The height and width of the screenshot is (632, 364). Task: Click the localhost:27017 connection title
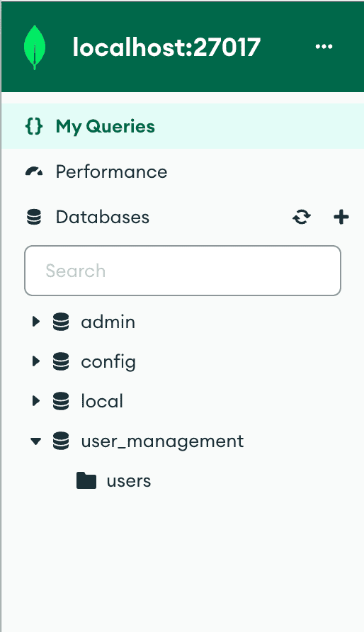click(166, 47)
